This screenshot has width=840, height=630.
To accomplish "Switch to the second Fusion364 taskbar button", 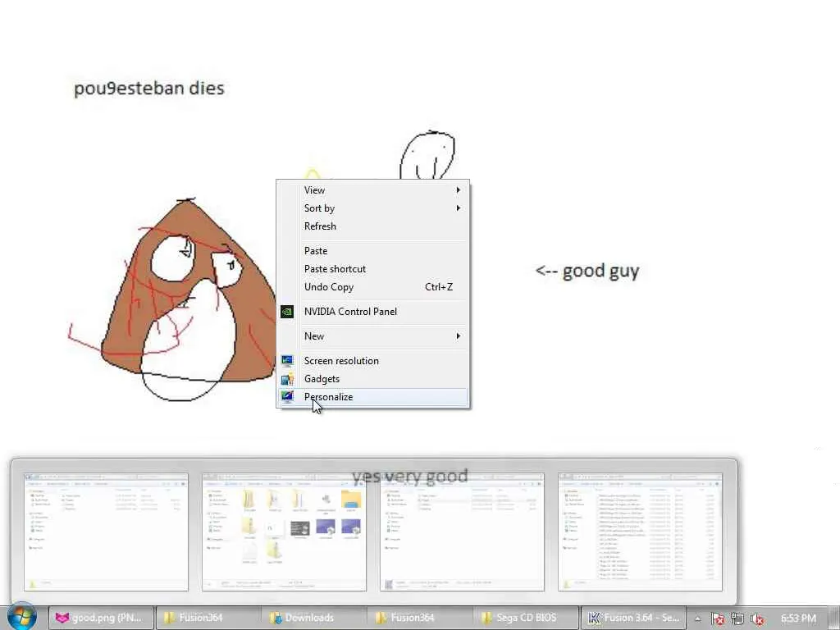I will coord(420,618).
